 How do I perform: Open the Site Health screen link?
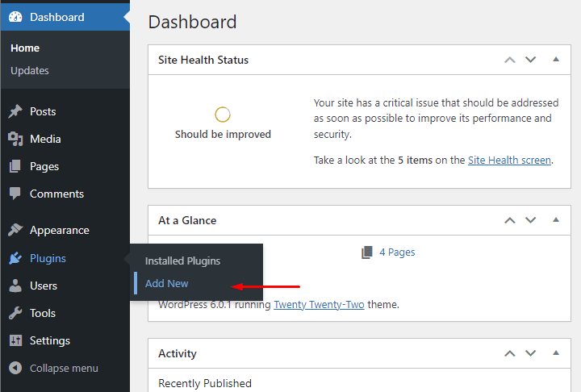click(509, 160)
